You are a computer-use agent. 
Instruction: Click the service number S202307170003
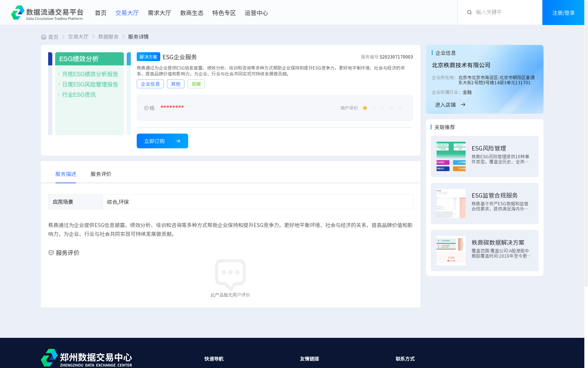click(x=396, y=57)
